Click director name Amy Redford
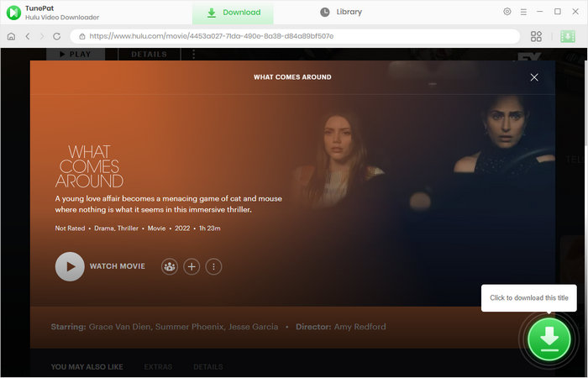 click(360, 327)
